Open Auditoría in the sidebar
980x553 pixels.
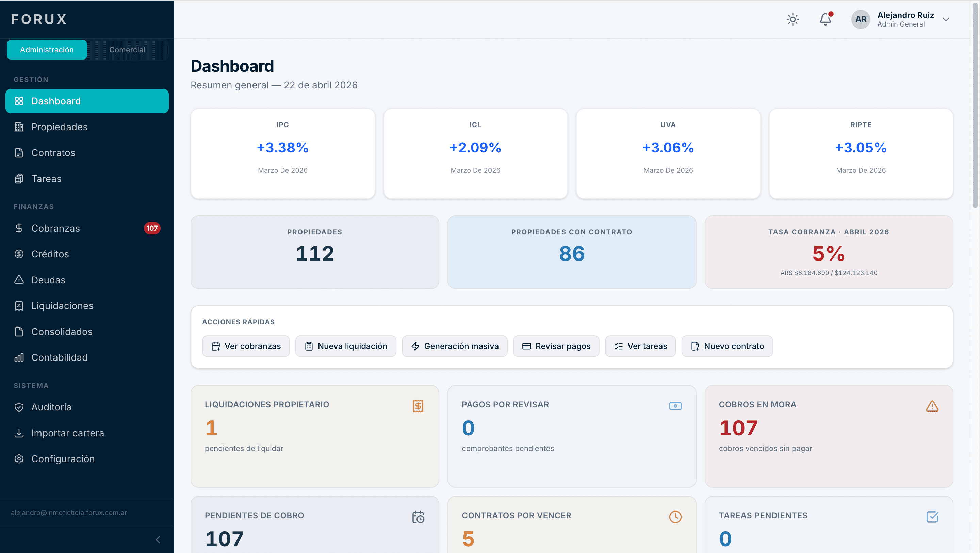pyautogui.click(x=87, y=407)
